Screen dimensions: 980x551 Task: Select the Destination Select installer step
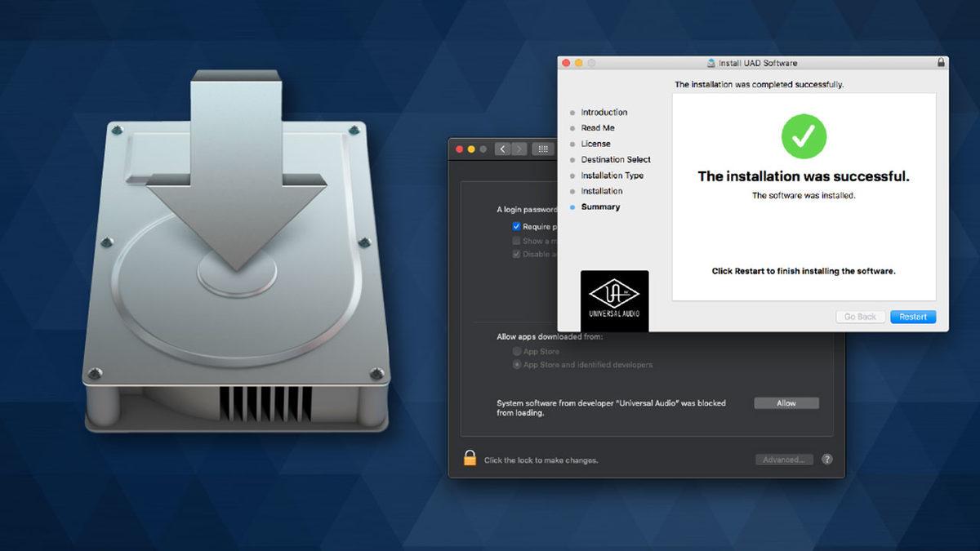click(615, 160)
